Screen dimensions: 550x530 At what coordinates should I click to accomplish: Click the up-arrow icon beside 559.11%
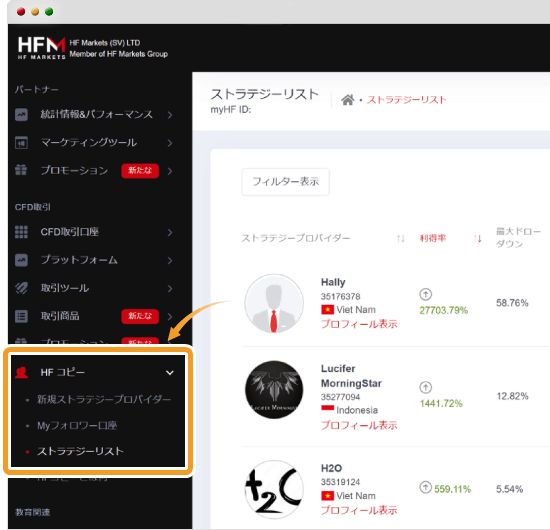425,487
